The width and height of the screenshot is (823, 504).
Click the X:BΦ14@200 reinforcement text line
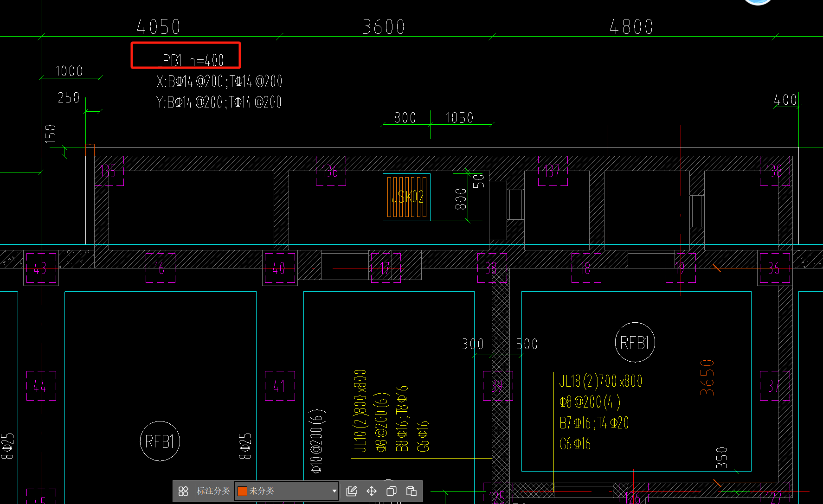(x=219, y=82)
